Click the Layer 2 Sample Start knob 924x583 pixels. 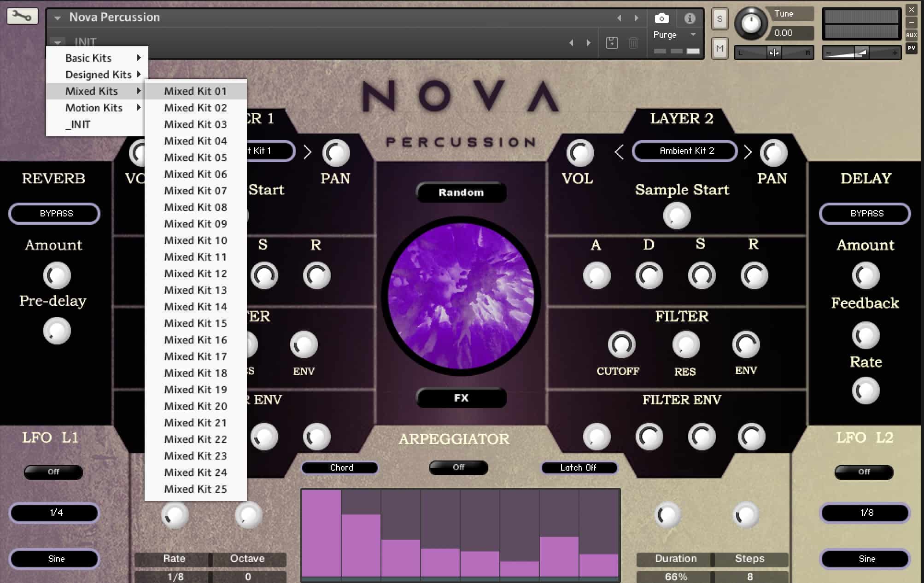[x=677, y=216]
